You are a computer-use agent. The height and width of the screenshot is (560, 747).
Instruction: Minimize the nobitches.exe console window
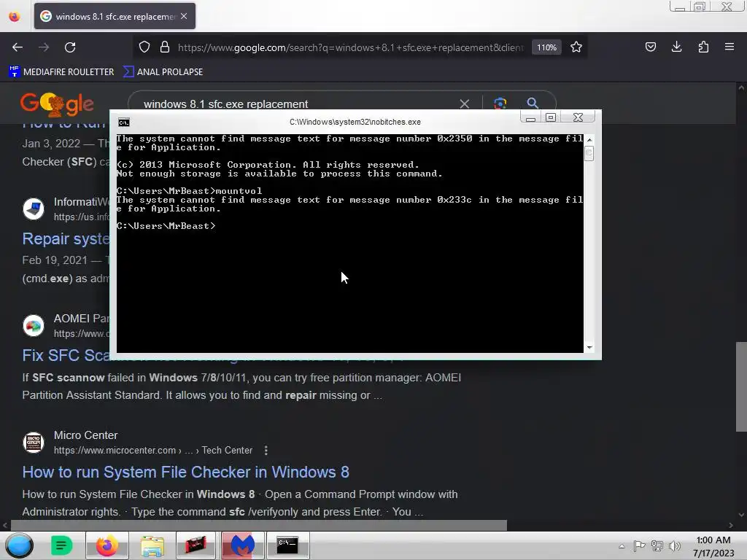tap(530, 117)
